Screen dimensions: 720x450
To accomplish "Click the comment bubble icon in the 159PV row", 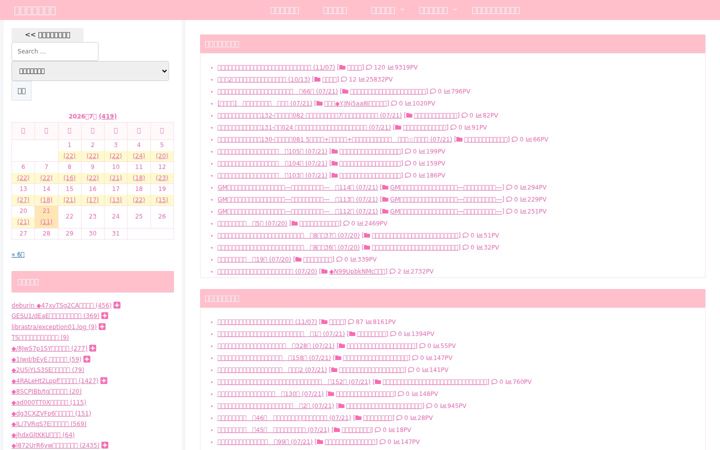I will (408, 163).
